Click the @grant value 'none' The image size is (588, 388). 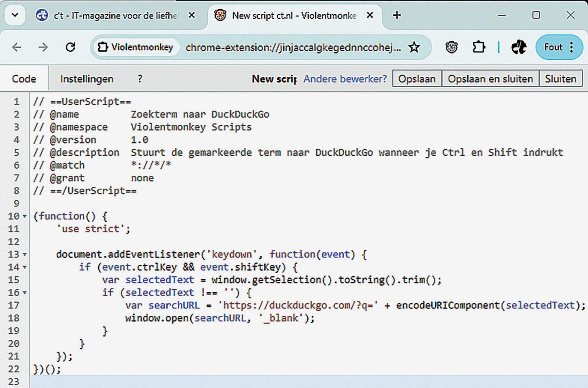142,178
